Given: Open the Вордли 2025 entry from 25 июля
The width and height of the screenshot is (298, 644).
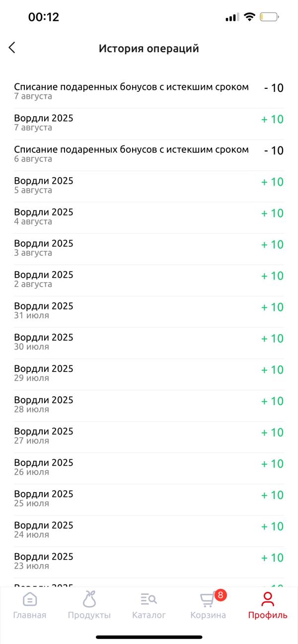Looking at the screenshot, I should [x=149, y=499].
